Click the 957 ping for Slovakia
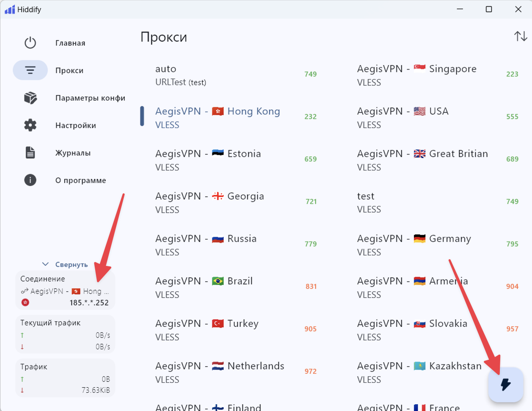This screenshot has width=532, height=411. pos(512,329)
